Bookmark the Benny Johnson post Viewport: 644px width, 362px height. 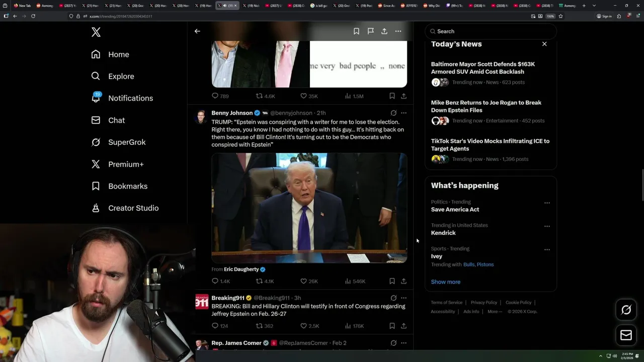(392, 282)
